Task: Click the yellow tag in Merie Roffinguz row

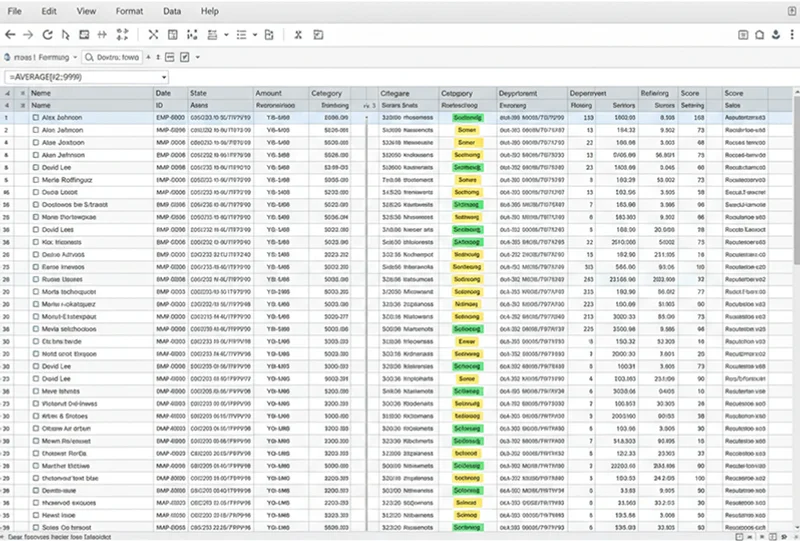Action: [x=467, y=180]
